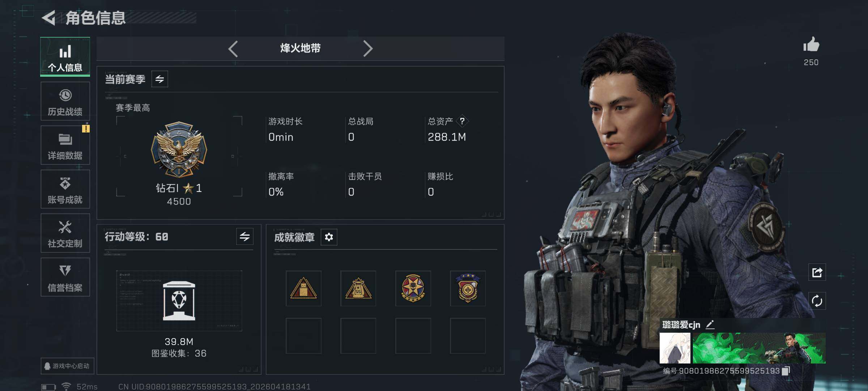Open the 信誉档案 tab
The height and width of the screenshot is (391, 868).
(65, 277)
